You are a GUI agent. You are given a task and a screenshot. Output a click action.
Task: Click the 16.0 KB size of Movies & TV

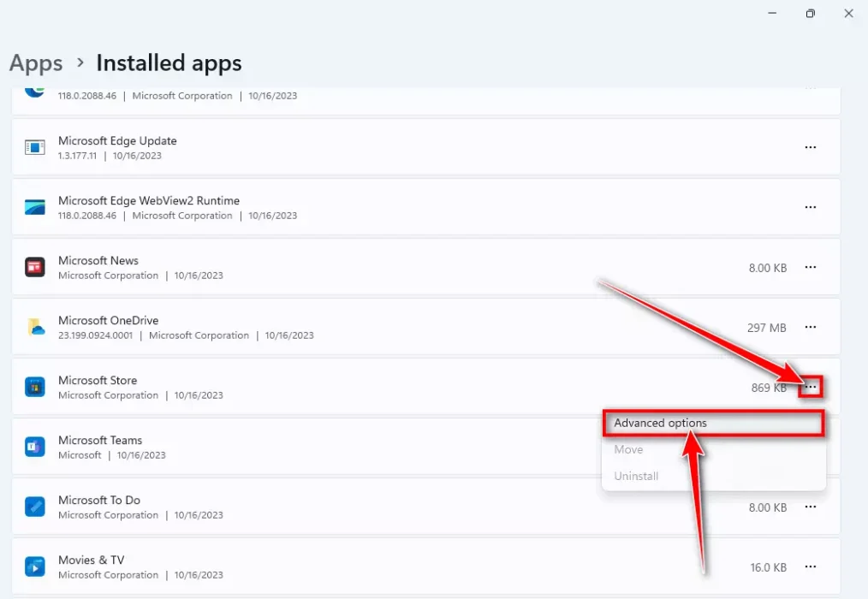pyautogui.click(x=769, y=567)
